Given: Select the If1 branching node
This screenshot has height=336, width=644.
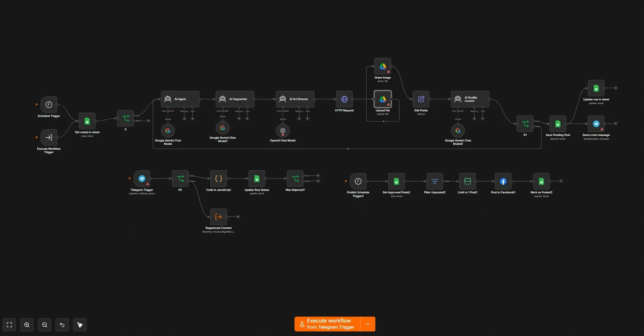Looking at the screenshot, I should tap(525, 124).
